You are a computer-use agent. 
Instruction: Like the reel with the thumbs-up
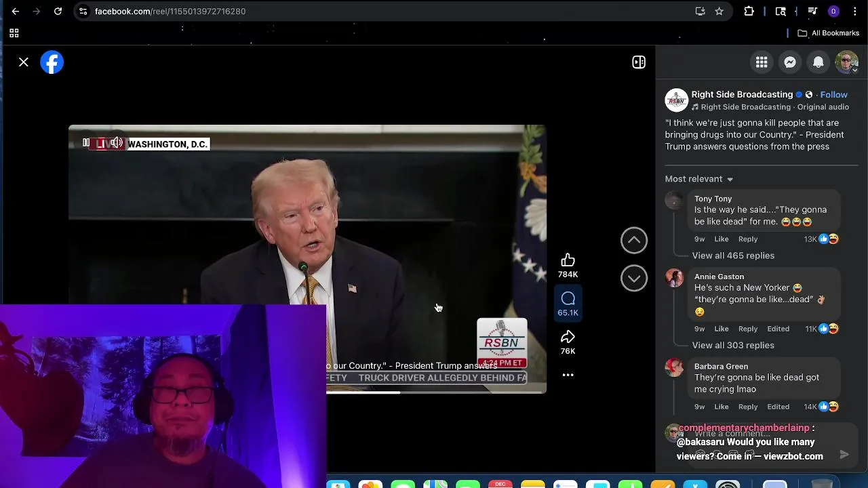[x=568, y=260]
